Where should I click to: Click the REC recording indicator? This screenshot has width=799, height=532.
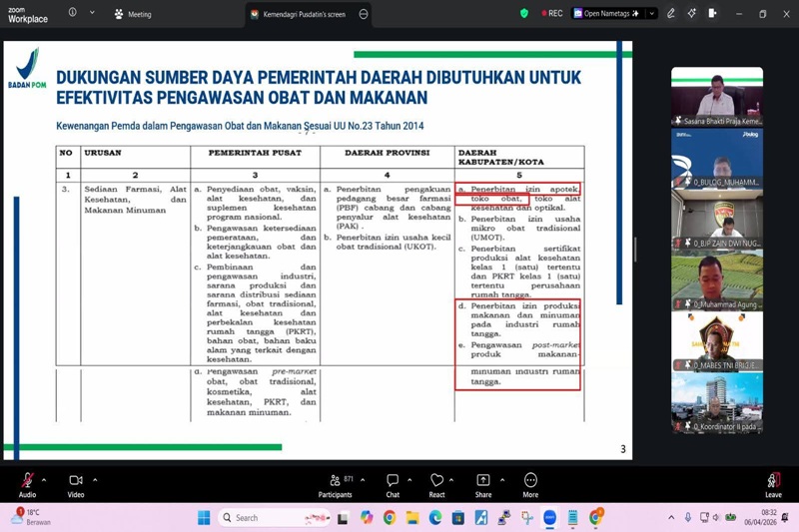point(551,14)
